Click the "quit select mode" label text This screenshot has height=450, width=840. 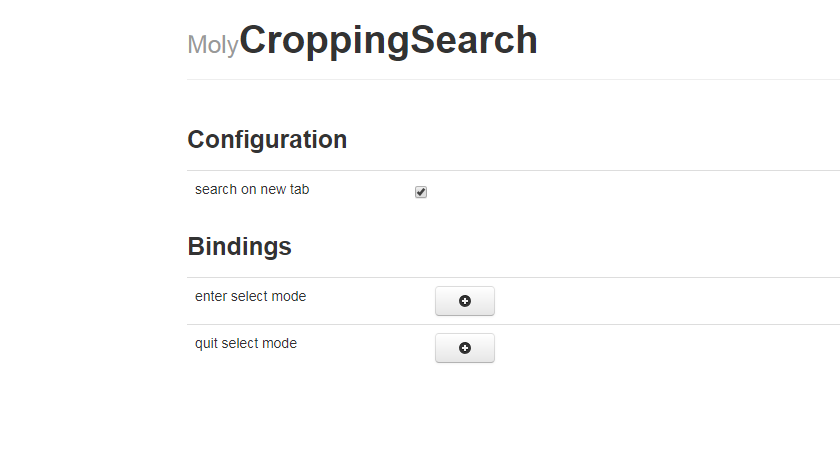coord(246,343)
